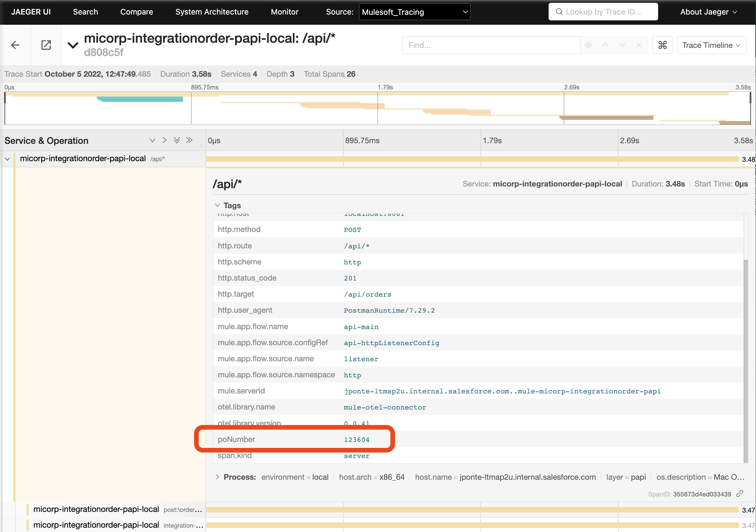Expand the Process section chevron
The height and width of the screenshot is (532, 756).
(217, 477)
